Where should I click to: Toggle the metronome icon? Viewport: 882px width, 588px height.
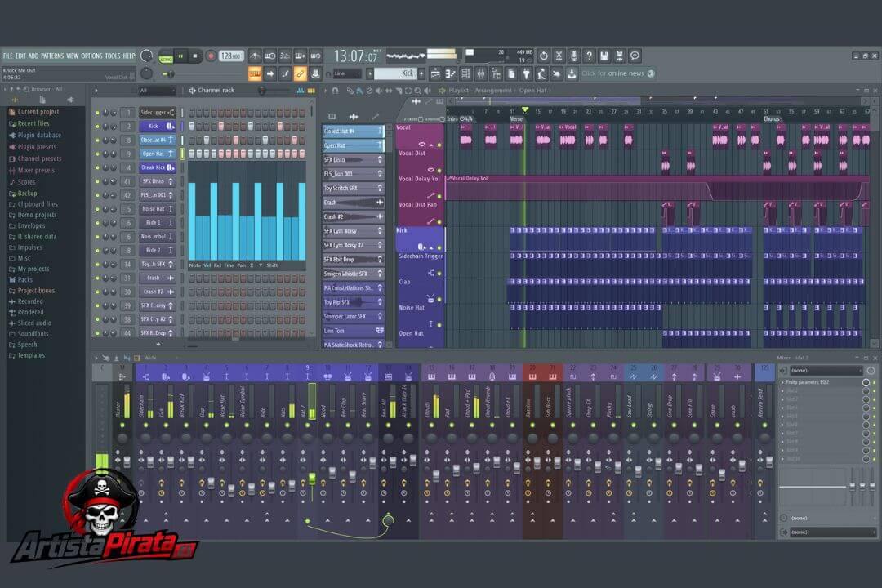255,56
